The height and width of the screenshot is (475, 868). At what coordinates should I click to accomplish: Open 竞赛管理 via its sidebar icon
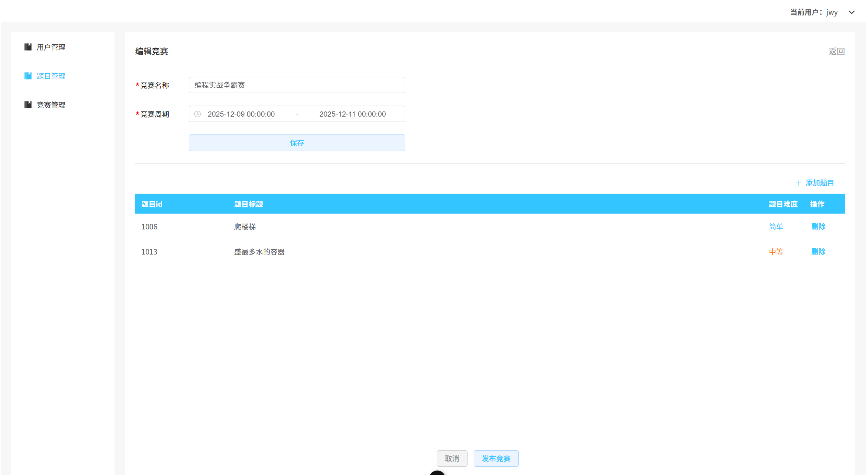point(28,105)
